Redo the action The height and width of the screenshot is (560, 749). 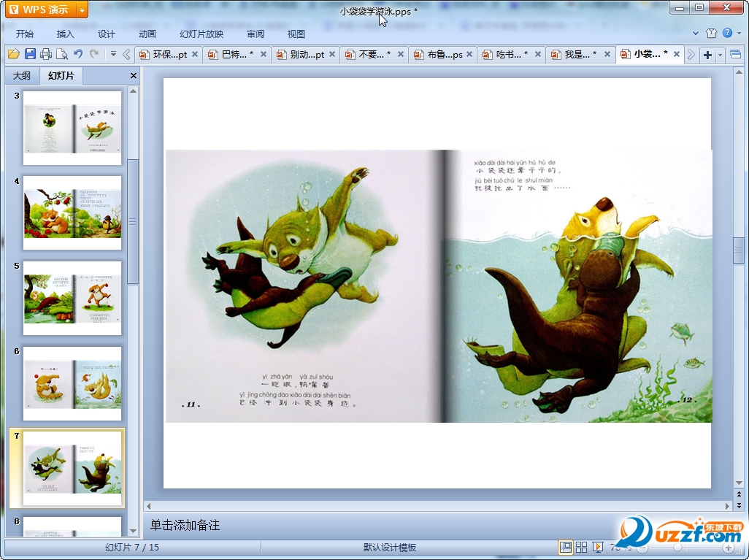click(x=94, y=54)
